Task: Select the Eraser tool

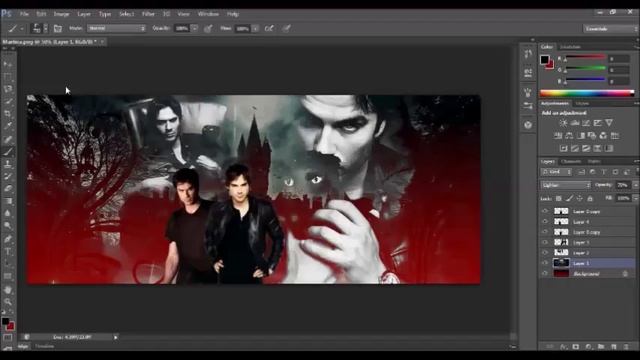Action: tap(8, 189)
